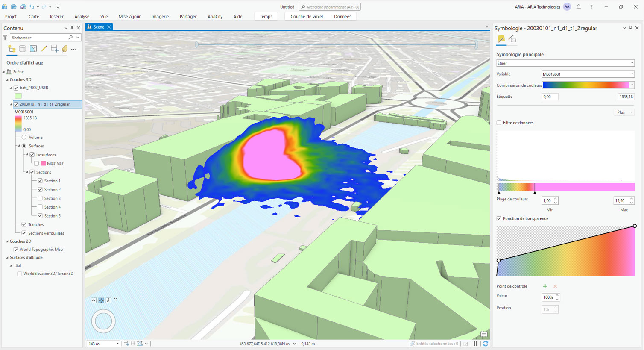Select List By Snapping grid icon
Viewport: 644px width, 350px height.
[55, 49]
